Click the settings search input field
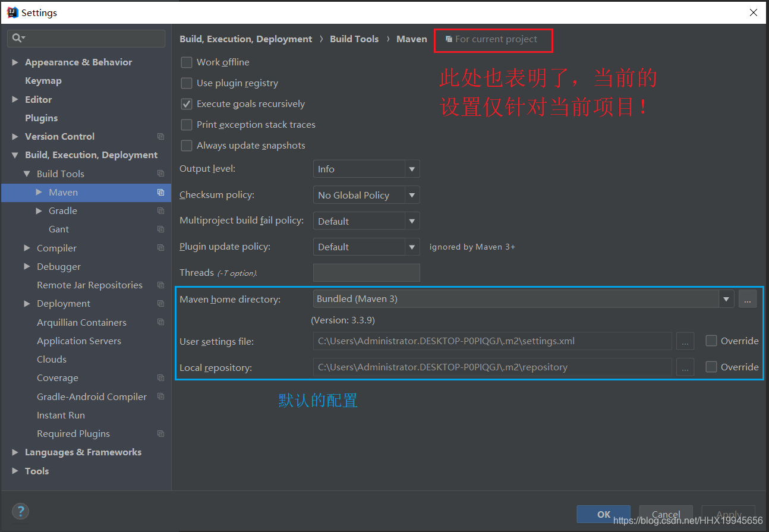This screenshot has height=532, width=769. (86, 38)
